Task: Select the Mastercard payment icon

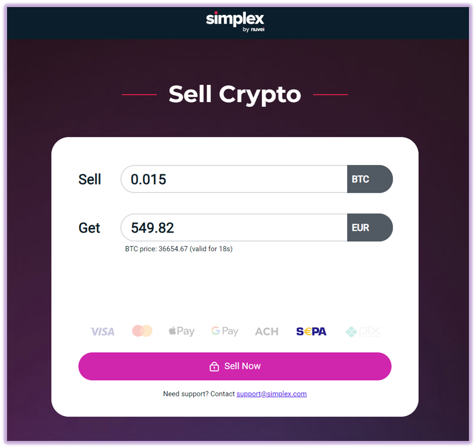Action: pyautogui.click(x=142, y=331)
